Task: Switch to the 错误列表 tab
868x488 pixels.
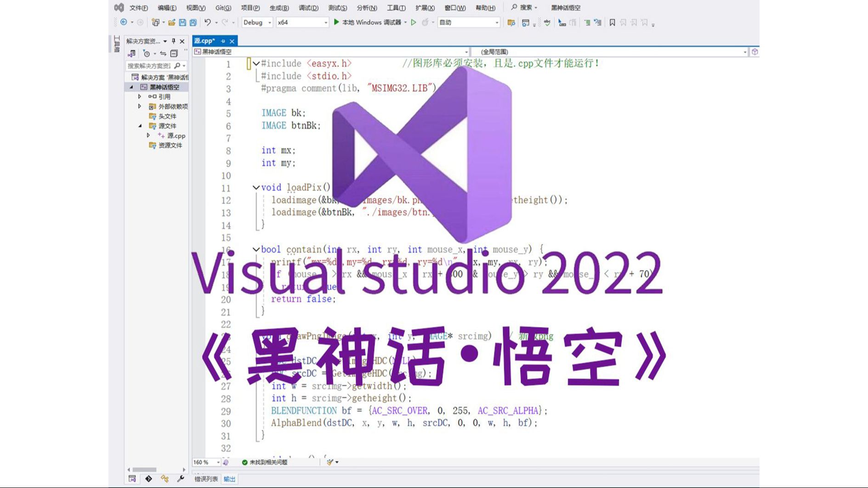Action: point(206,479)
